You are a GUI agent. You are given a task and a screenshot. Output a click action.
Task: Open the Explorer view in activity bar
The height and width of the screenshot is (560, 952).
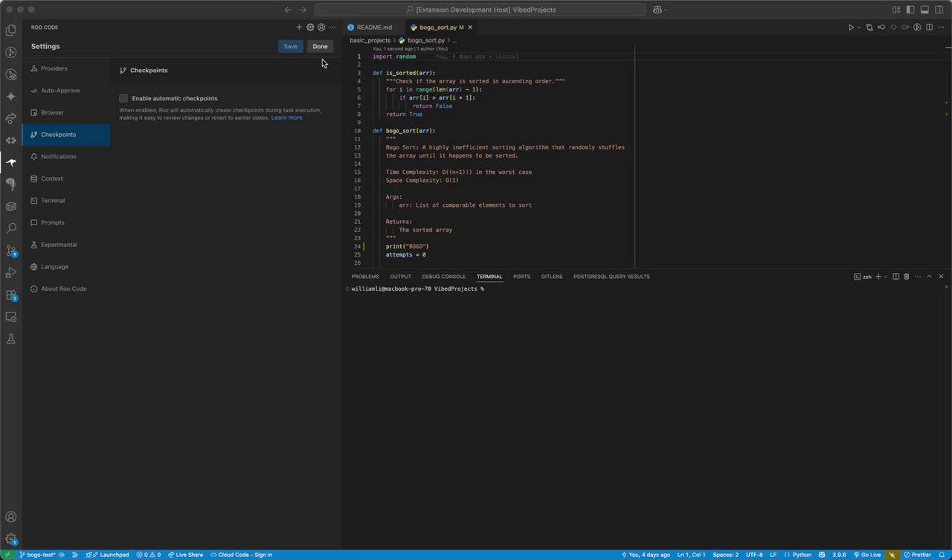tap(11, 30)
